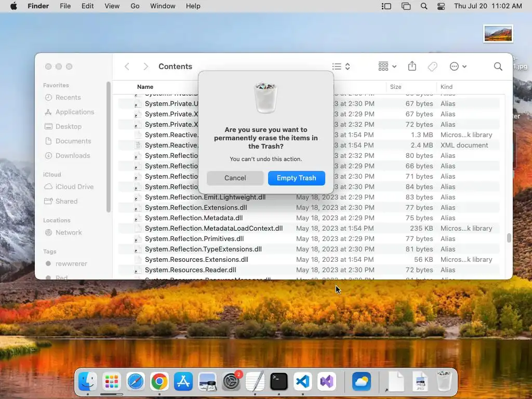Open Control Center in menu bar
This screenshot has width=532, height=399.
click(441, 6)
